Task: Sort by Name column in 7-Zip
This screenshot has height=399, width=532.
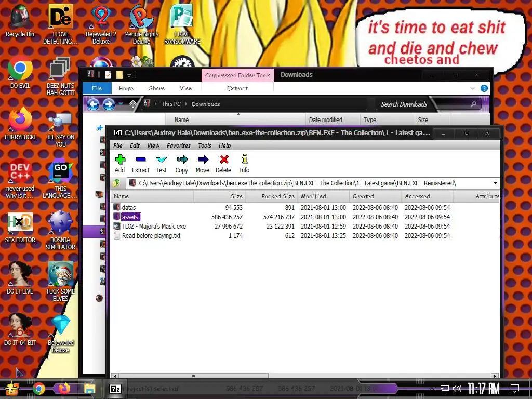Action: 152,196
